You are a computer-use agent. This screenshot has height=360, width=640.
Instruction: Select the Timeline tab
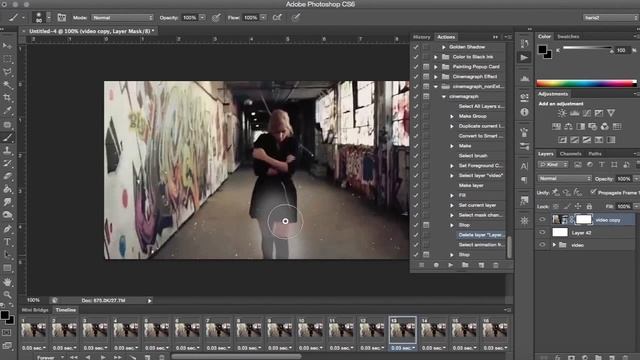coord(66,310)
